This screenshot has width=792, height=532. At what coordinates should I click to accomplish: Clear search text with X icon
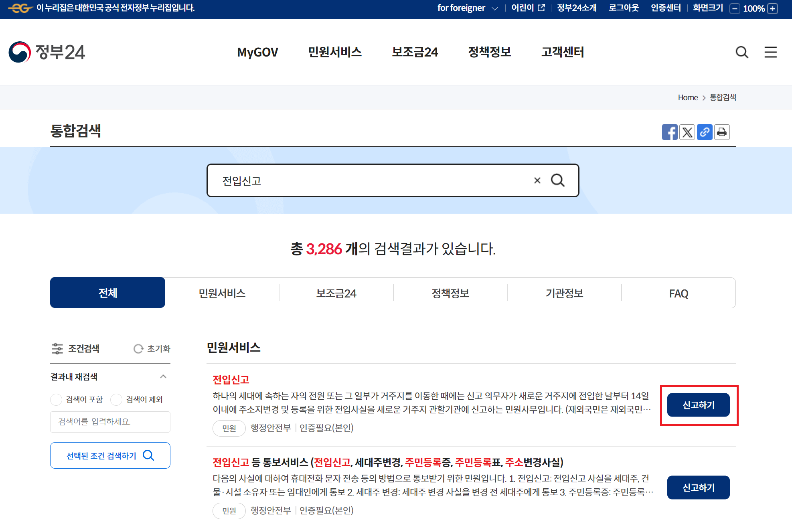coord(537,180)
